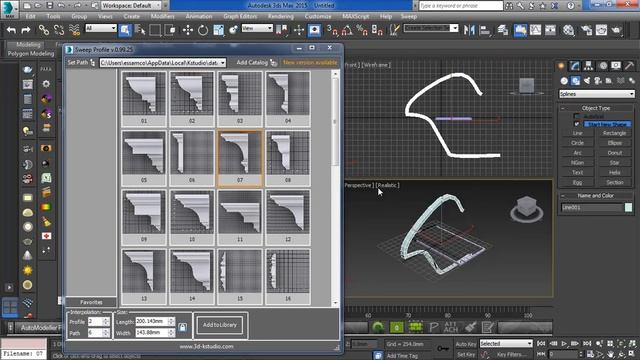The width and height of the screenshot is (640, 360).
Task: Click the Play Animation button
Action: point(564,344)
